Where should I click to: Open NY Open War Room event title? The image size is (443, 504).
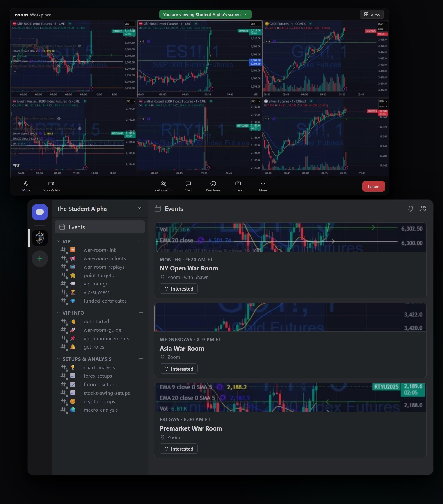point(189,269)
